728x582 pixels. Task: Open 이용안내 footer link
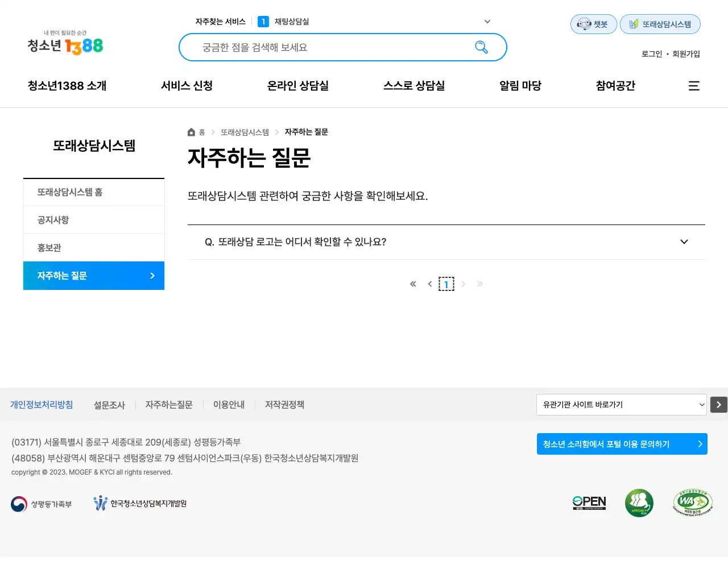229,405
